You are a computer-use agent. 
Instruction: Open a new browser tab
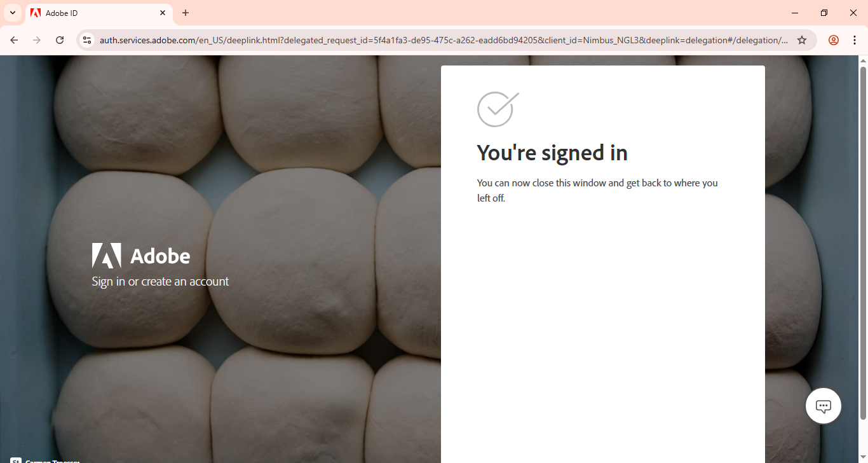pyautogui.click(x=186, y=13)
